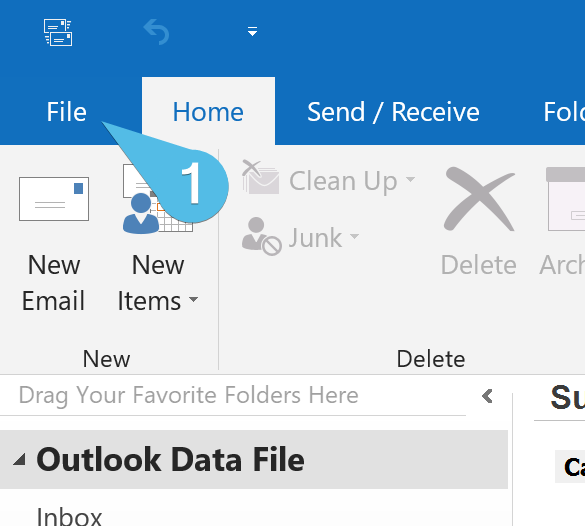Click the Archive box icon
The width and height of the screenshot is (585, 526).
coord(566,199)
